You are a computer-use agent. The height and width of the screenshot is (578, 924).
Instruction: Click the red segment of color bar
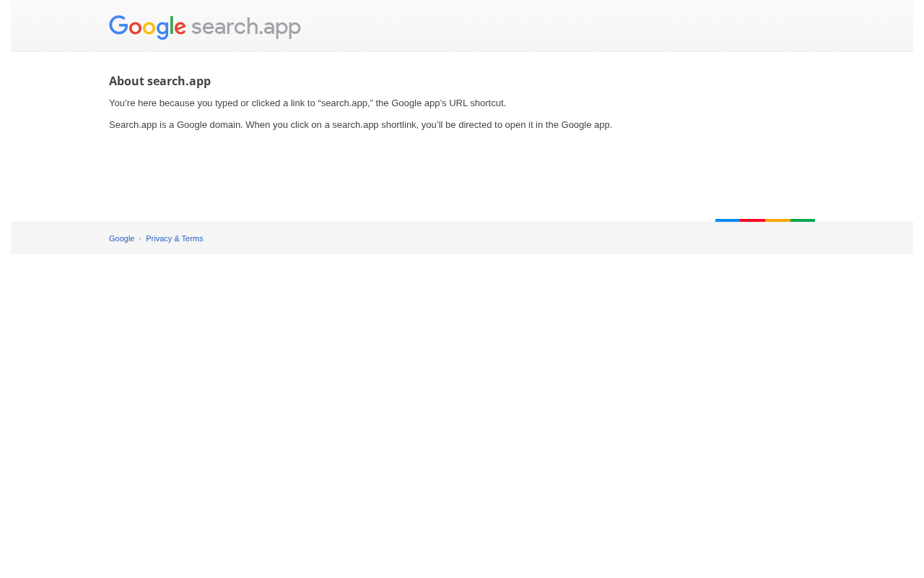752,220
